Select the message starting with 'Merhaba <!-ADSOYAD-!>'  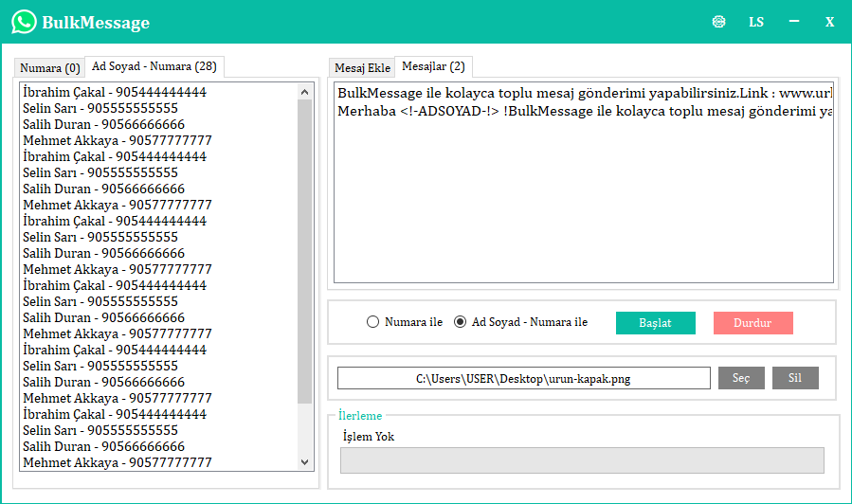click(x=584, y=111)
